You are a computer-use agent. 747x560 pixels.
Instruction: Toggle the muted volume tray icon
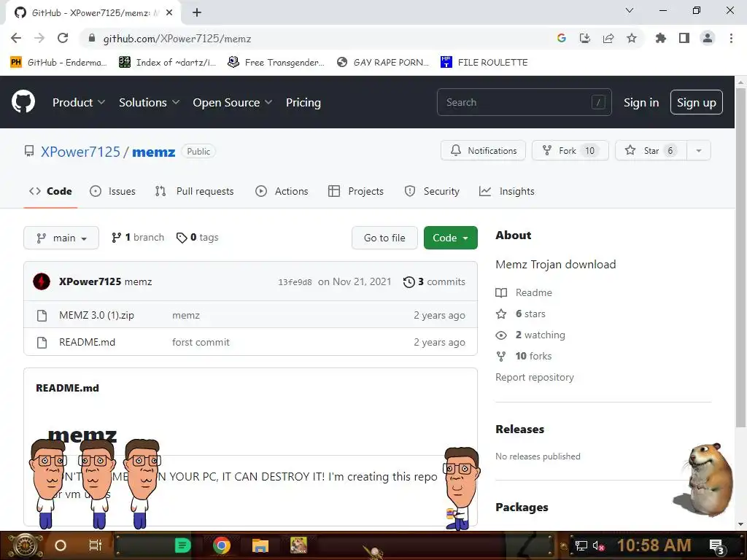click(598, 545)
